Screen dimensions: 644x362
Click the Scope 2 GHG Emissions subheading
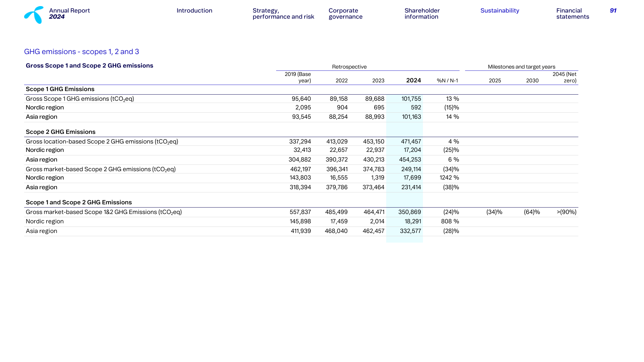pyautogui.click(x=61, y=132)
